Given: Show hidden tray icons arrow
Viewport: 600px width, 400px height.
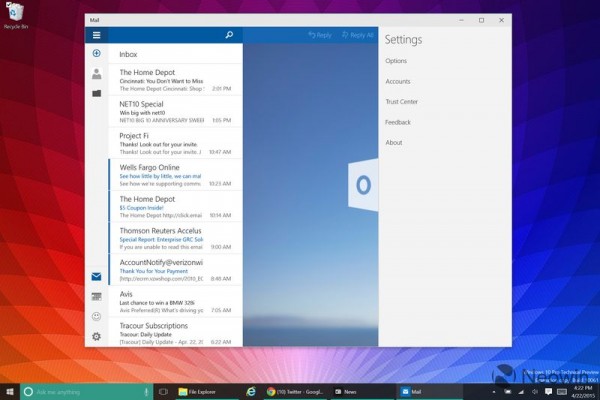Looking at the screenshot, I should click(494, 392).
